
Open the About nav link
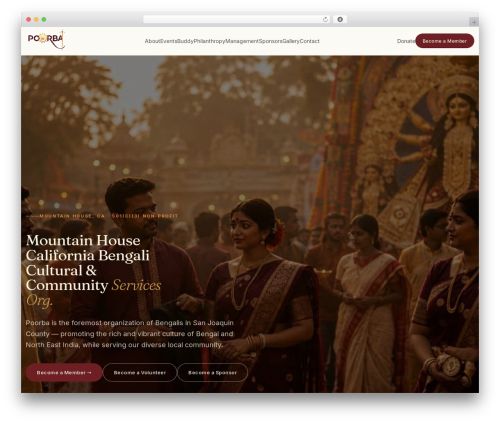pyautogui.click(x=152, y=41)
